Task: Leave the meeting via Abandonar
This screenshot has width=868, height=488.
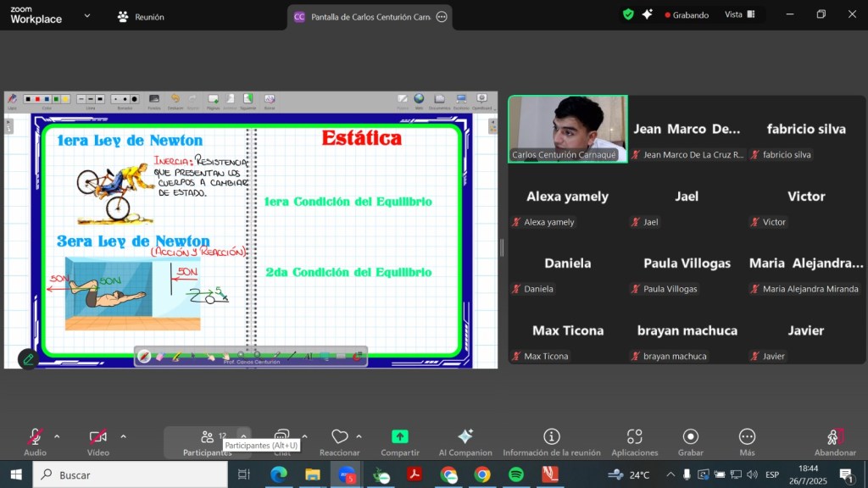Action: point(834,437)
